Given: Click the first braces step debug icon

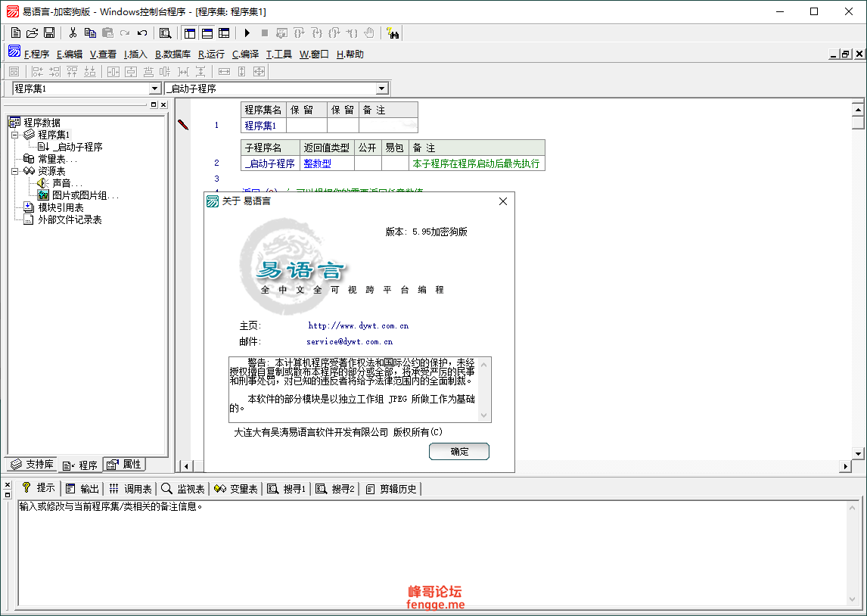Looking at the screenshot, I should click(299, 33).
